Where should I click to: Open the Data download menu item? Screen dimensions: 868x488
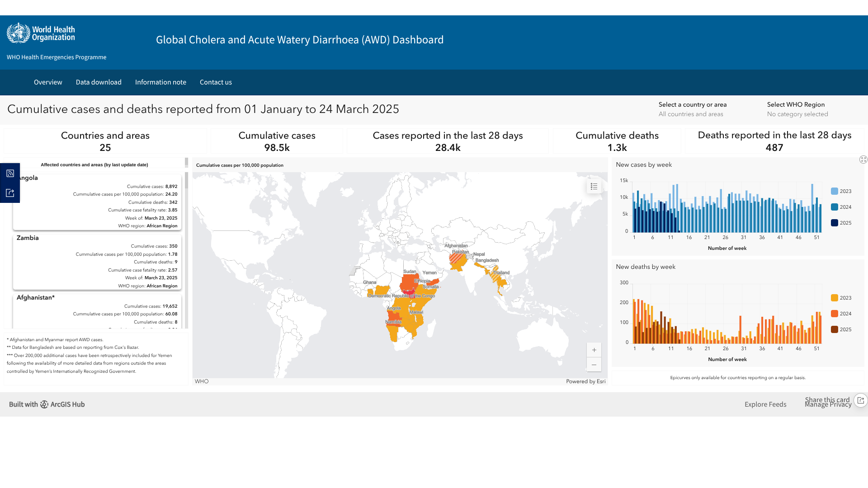click(99, 82)
